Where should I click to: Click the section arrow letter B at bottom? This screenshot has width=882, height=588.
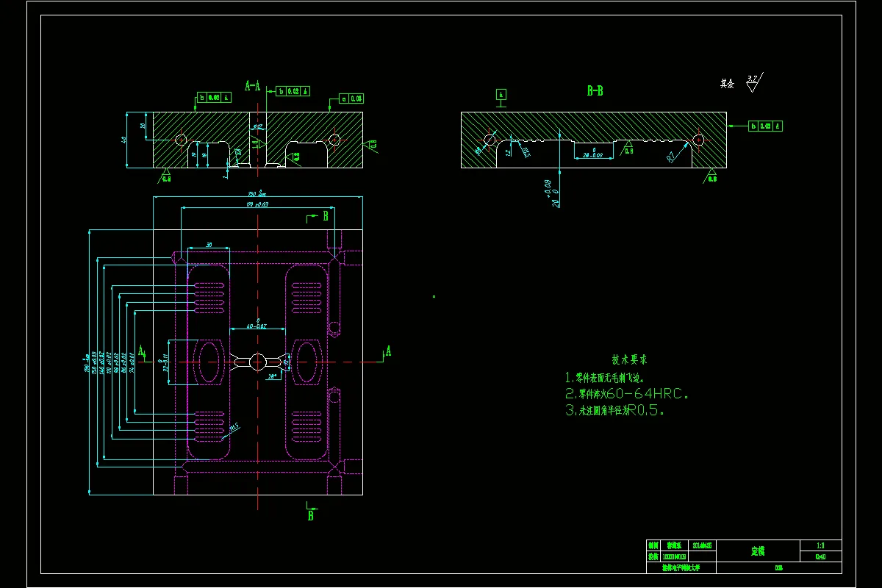tap(310, 515)
